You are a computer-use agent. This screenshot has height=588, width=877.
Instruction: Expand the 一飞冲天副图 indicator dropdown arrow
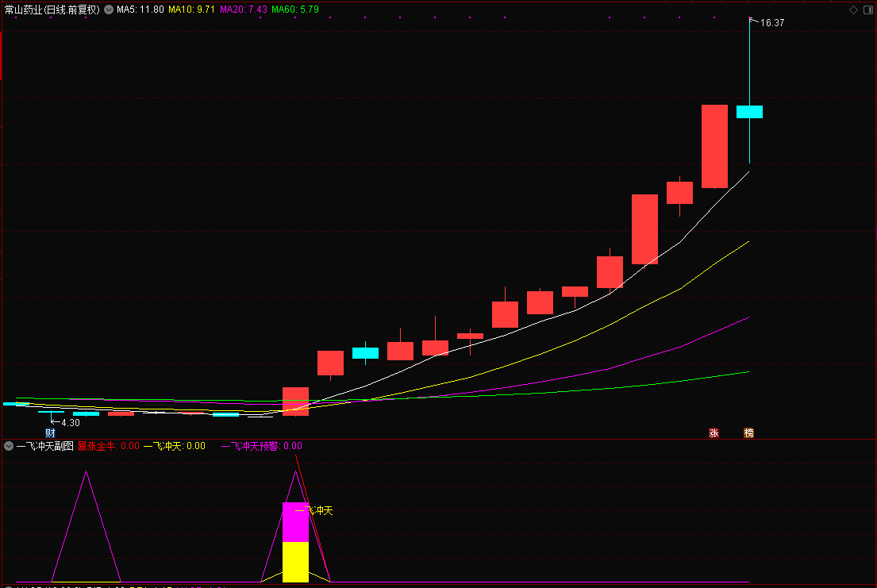[9, 446]
